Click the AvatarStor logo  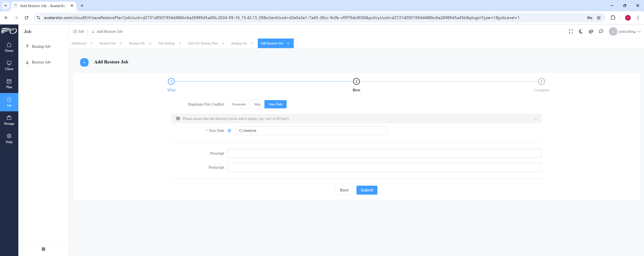[x=9, y=31]
